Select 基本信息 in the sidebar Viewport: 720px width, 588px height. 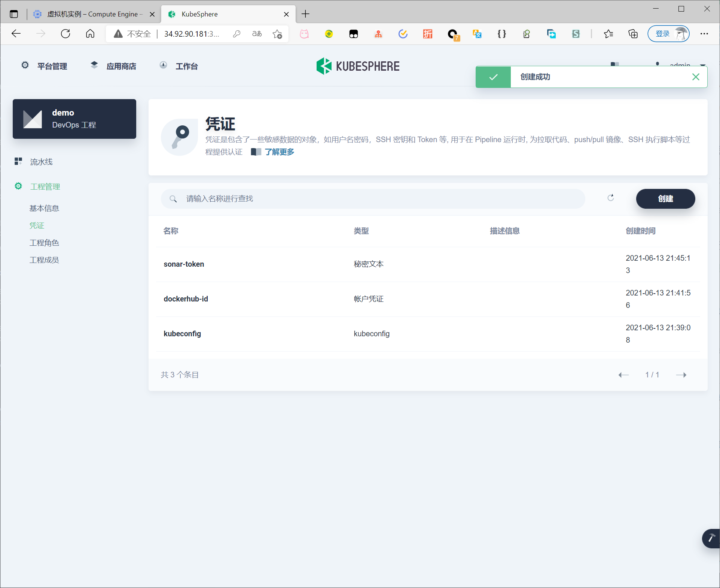(44, 208)
